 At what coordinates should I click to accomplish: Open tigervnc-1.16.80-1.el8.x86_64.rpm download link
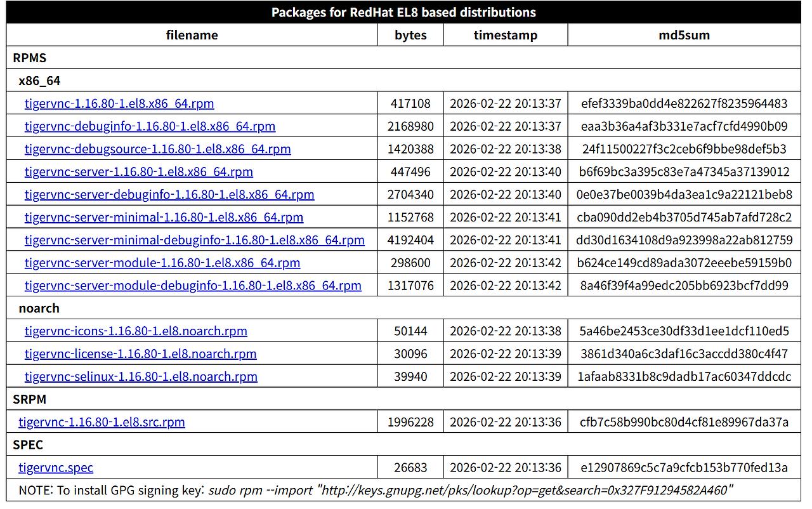[119, 103]
